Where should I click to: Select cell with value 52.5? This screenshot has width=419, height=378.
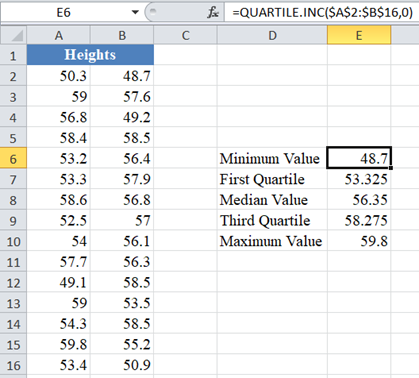[59, 221]
